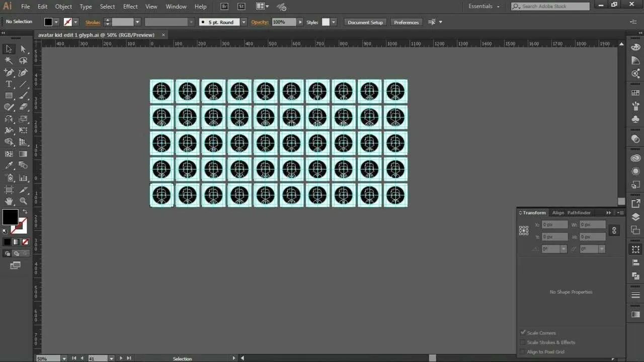This screenshot has width=644, height=362.
Task: Select the Eraser tool
Action: click(23, 107)
